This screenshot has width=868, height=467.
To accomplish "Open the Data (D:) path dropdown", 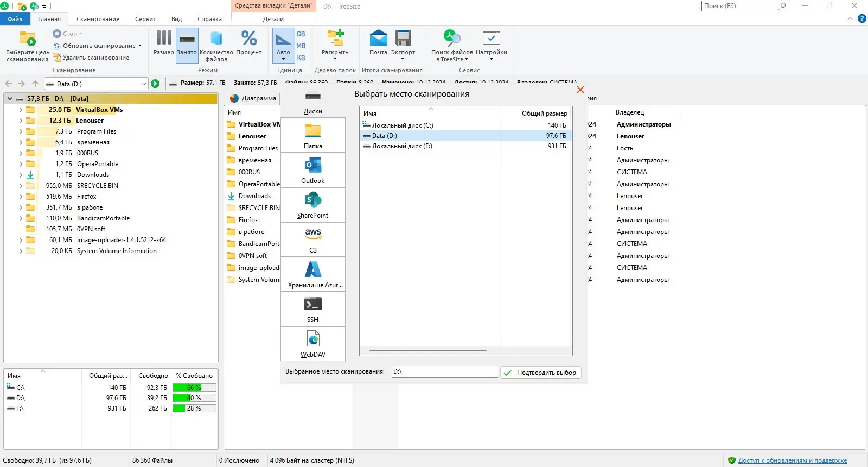I will tap(143, 84).
